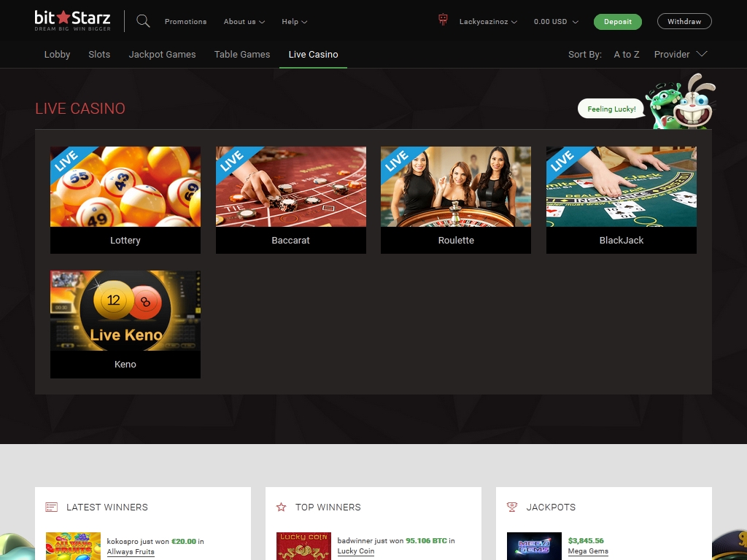Click the Top Winners star icon
Screen dimensions: 747x560
coord(282,507)
